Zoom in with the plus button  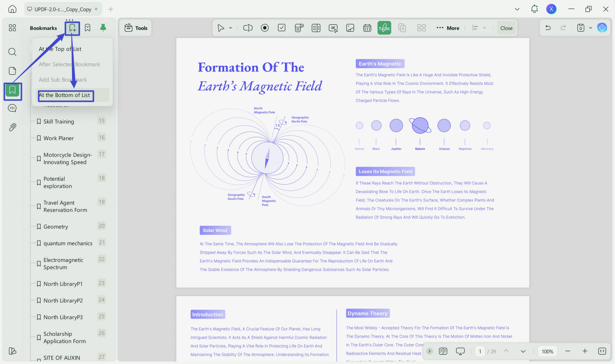point(585,351)
